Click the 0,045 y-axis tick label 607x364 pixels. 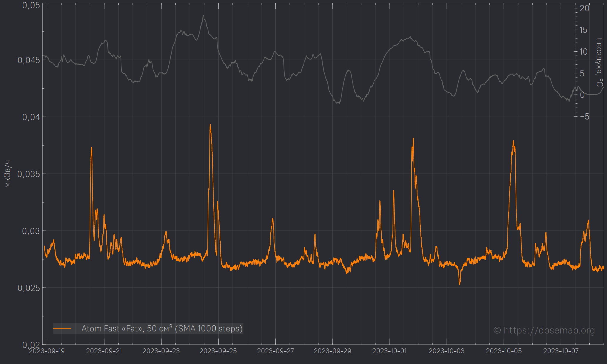(x=29, y=60)
